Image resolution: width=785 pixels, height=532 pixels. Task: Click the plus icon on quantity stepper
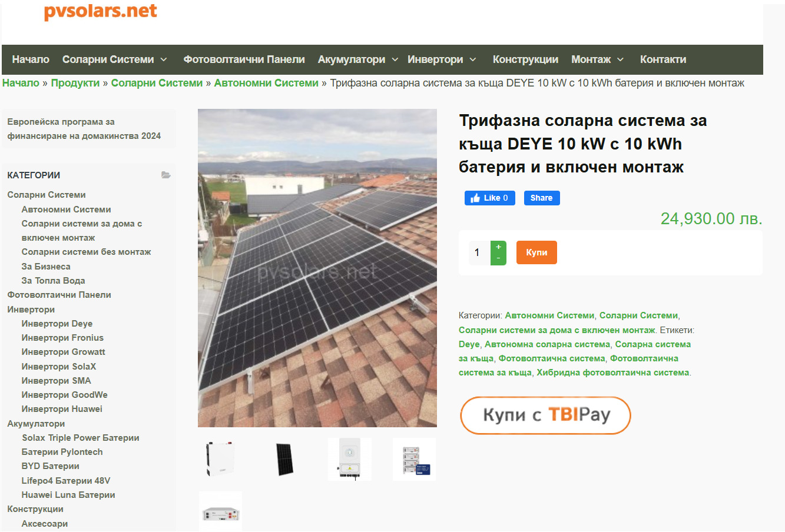(498, 247)
